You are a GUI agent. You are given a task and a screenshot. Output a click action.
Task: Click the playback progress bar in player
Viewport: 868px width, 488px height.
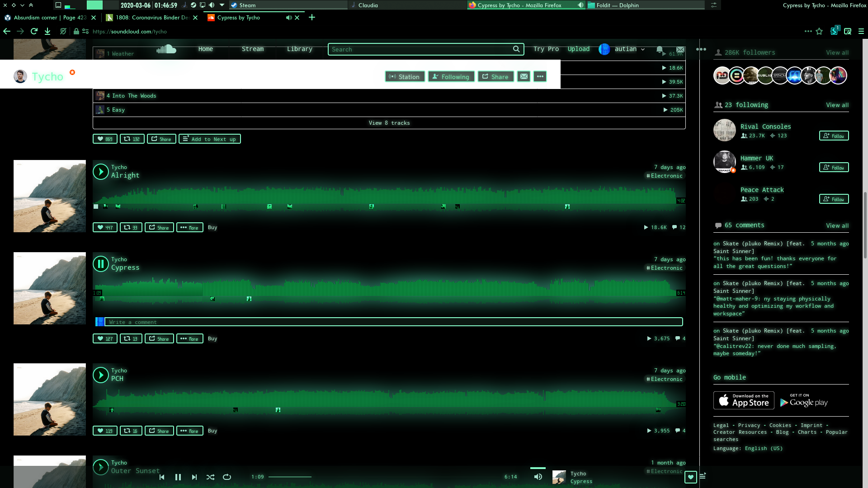[x=384, y=477]
